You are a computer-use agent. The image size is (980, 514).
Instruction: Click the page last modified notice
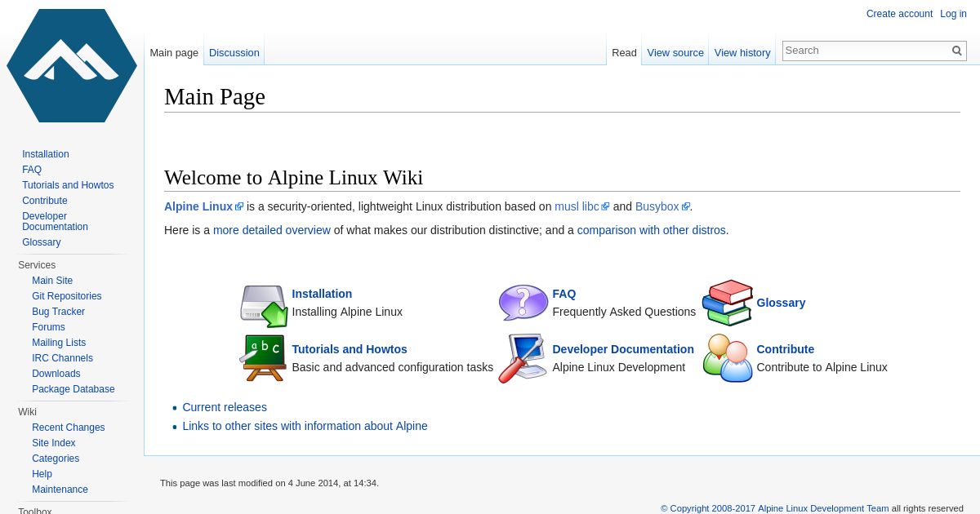(x=269, y=483)
